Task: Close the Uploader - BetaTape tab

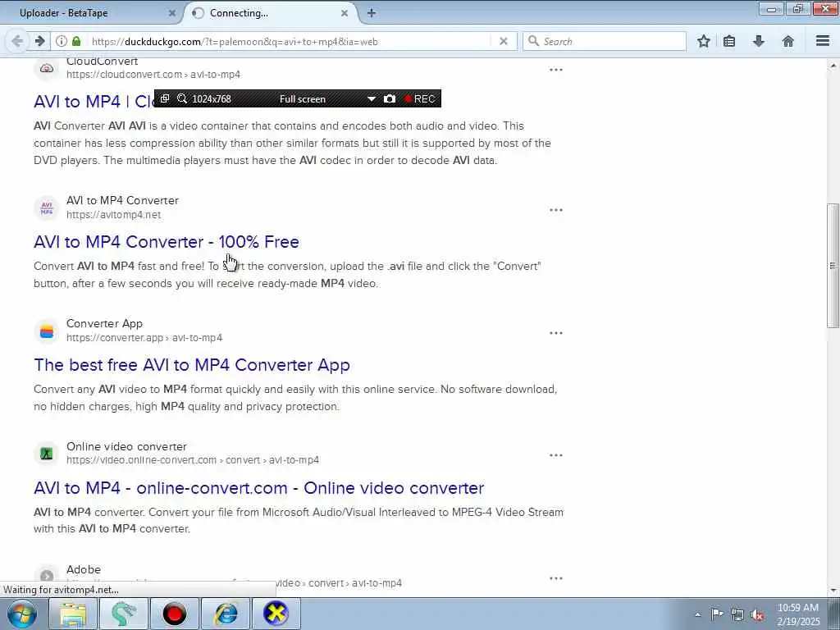Action: coord(172,13)
